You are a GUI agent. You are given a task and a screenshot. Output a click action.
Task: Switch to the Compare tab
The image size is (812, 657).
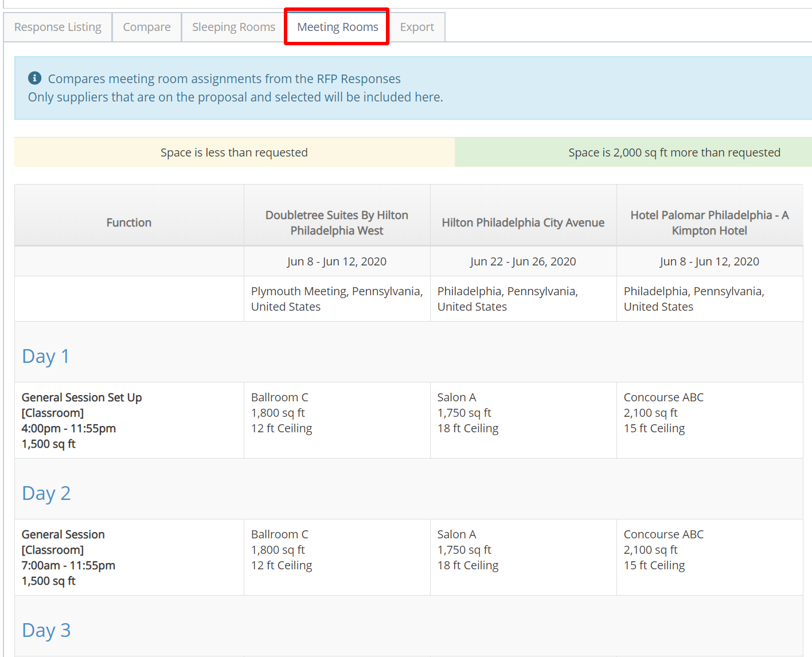pyautogui.click(x=147, y=28)
